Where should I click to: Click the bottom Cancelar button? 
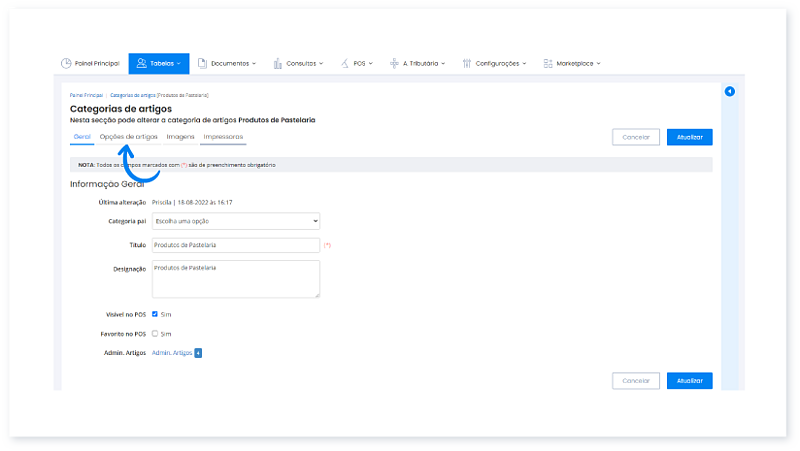click(x=636, y=380)
